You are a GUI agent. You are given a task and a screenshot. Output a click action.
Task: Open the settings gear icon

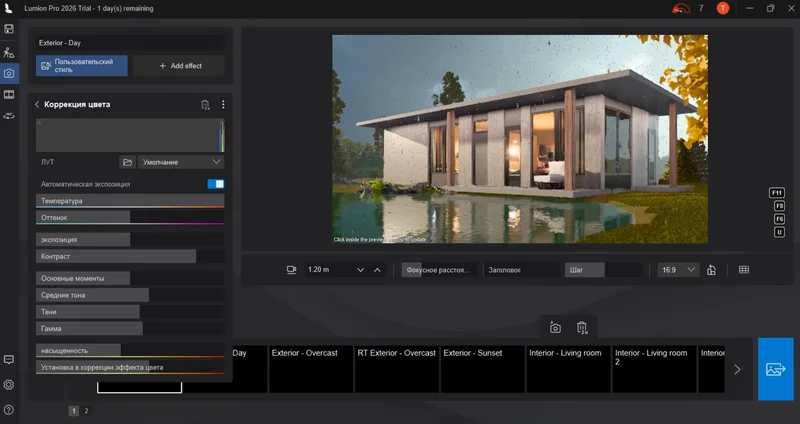coord(9,385)
